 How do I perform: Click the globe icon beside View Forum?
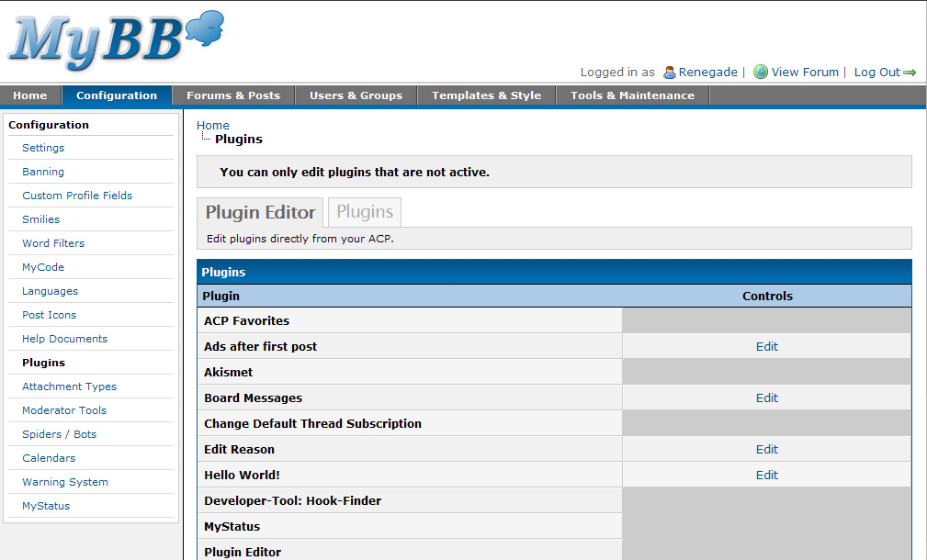(x=761, y=73)
